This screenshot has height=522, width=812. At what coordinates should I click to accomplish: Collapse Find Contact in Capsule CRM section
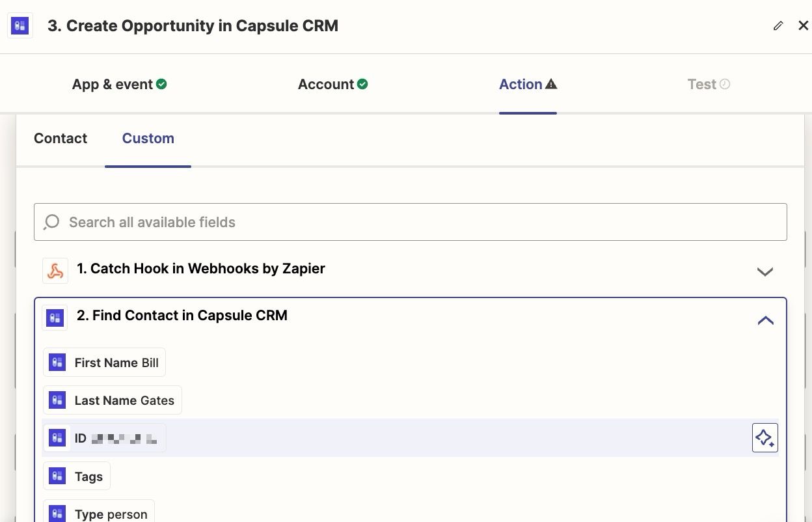point(411,318)
